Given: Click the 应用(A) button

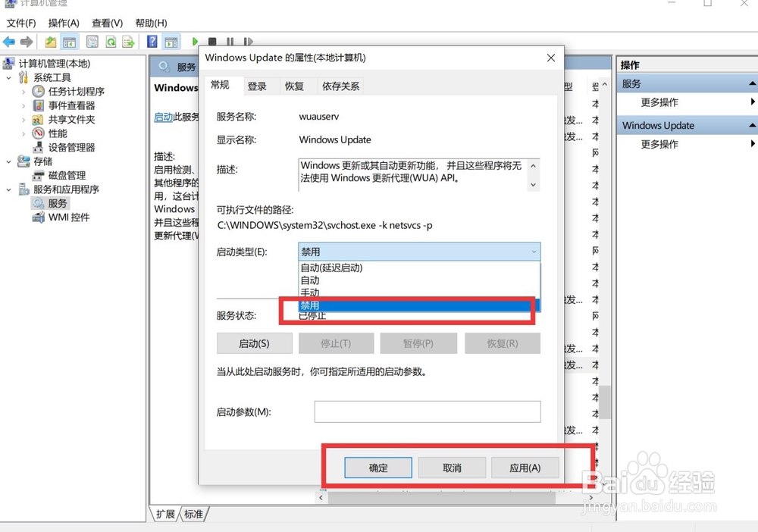Looking at the screenshot, I should (x=525, y=468).
